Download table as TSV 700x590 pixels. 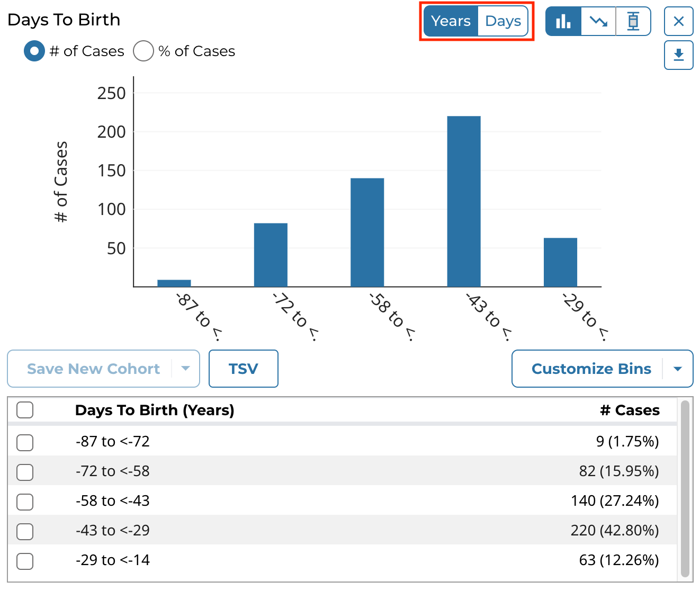(243, 369)
